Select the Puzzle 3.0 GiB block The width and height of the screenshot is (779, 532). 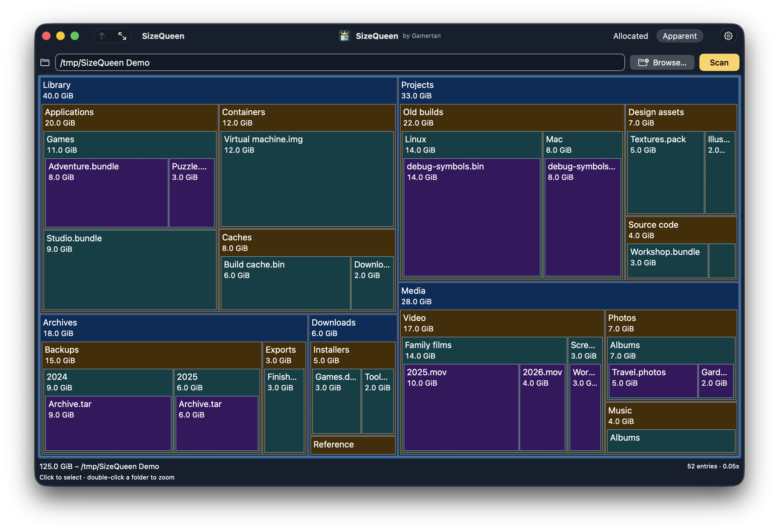click(192, 193)
